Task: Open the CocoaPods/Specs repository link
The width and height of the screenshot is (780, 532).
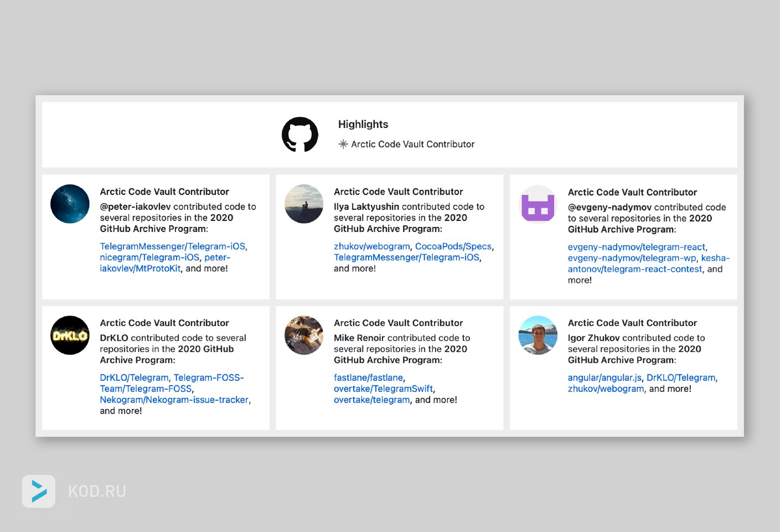Action: tap(453, 246)
